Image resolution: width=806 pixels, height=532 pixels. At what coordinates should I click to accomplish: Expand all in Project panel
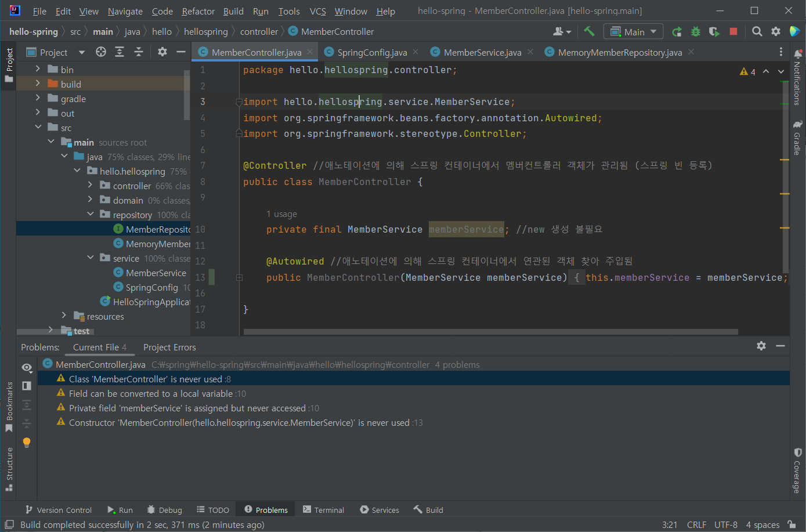[x=120, y=52]
